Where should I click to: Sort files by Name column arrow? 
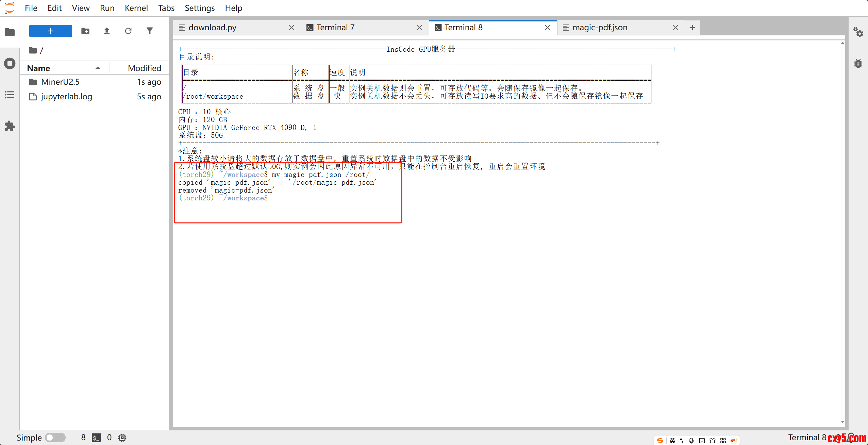pos(98,68)
